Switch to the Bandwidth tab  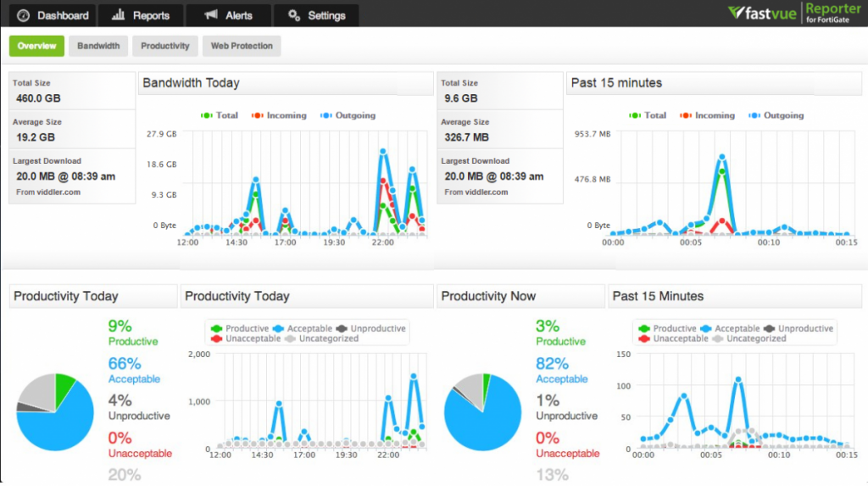(x=98, y=46)
